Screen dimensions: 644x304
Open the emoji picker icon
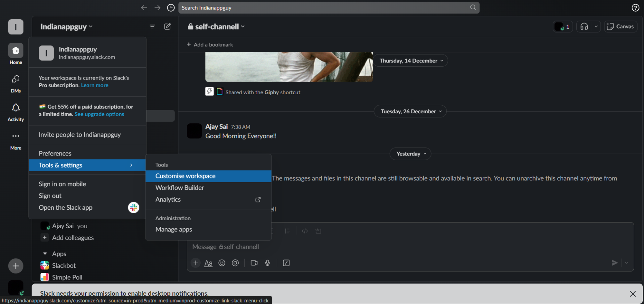tap(222, 263)
